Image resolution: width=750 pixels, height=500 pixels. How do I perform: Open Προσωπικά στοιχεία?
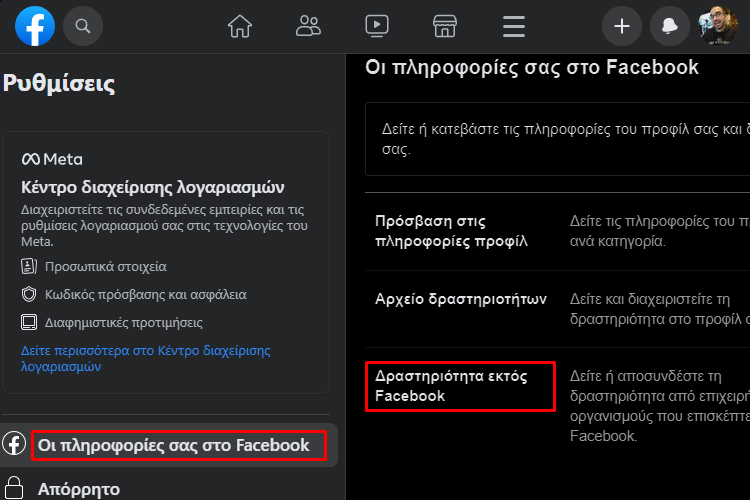106,267
